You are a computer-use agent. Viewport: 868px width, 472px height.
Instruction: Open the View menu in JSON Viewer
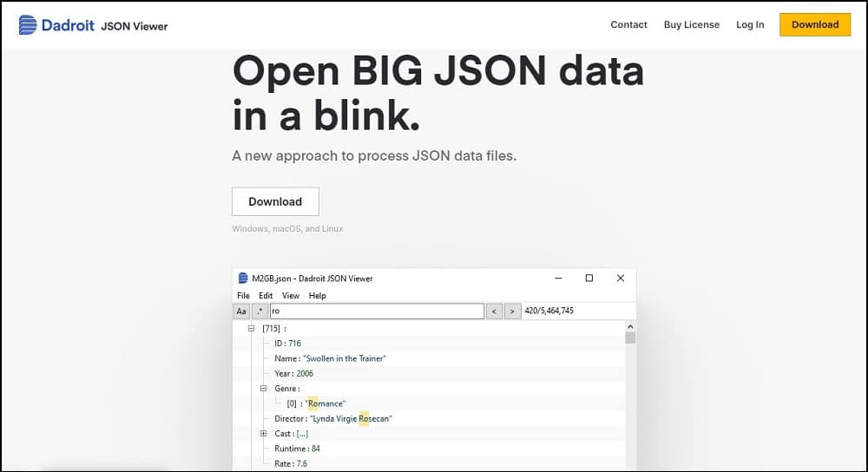point(290,296)
